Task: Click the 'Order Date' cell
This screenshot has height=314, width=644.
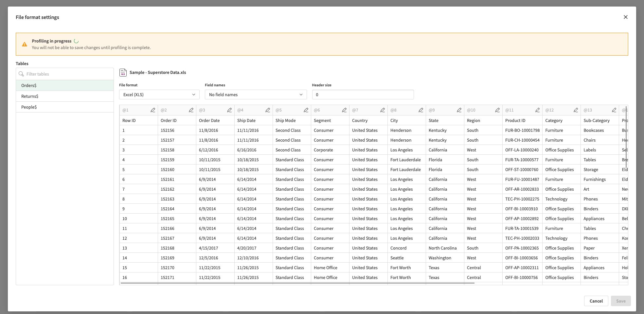Action: coord(215,120)
